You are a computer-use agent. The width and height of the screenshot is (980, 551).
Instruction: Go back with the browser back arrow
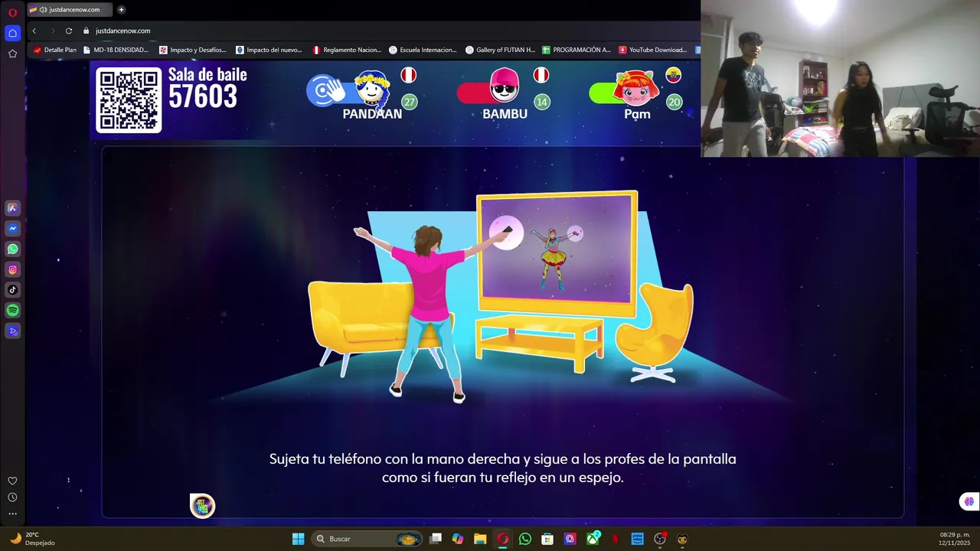click(x=34, y=31)
